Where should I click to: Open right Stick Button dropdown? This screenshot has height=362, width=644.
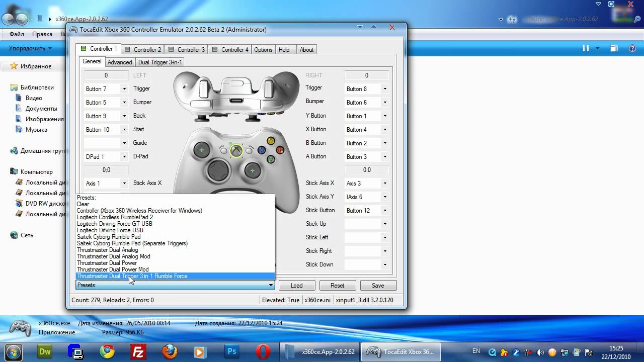[385, 211]
